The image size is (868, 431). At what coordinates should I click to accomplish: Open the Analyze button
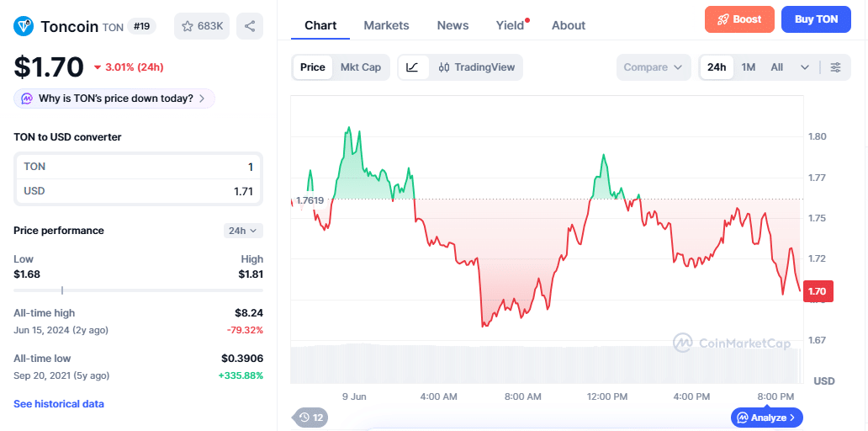pyautogui.click(x=767, y=418)
